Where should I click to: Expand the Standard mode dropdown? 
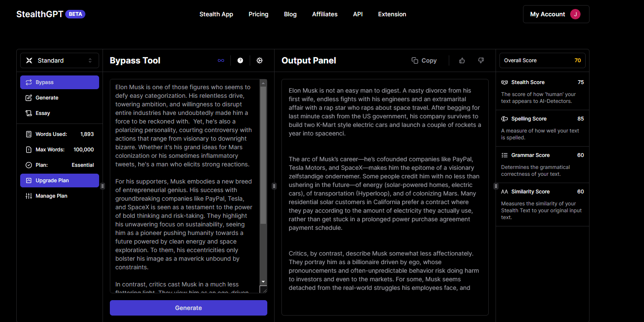59,60
